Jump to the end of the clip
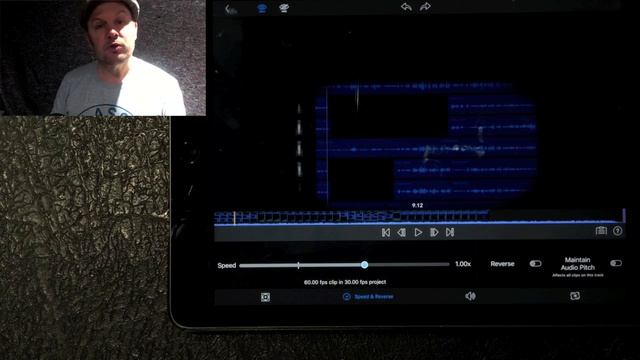Image resolution: width=640 pixels, height=360 pixels. tap(450, 232)
